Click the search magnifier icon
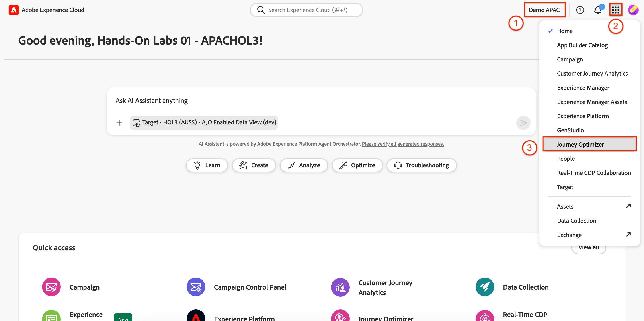This screenshot has width=644, height=321. pos(261,10)
